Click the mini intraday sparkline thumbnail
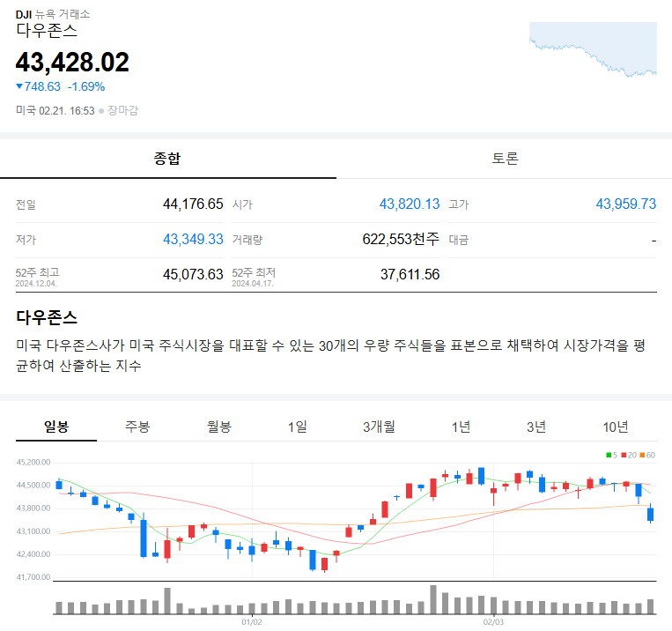This screenshot has height=631, width=672. click(593, 49)
